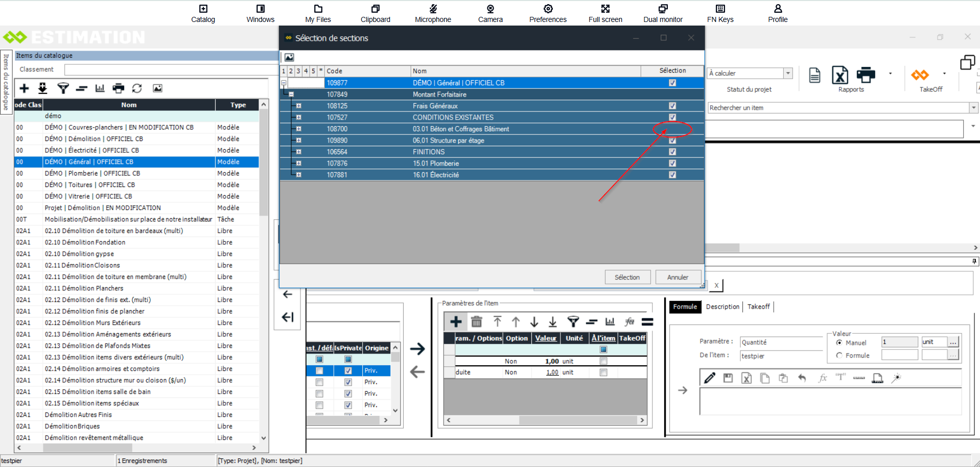980x467 pixels.
Task: Expand the CONDITIONS EXISTANTES tree row
Action: [x=298, y=118]
